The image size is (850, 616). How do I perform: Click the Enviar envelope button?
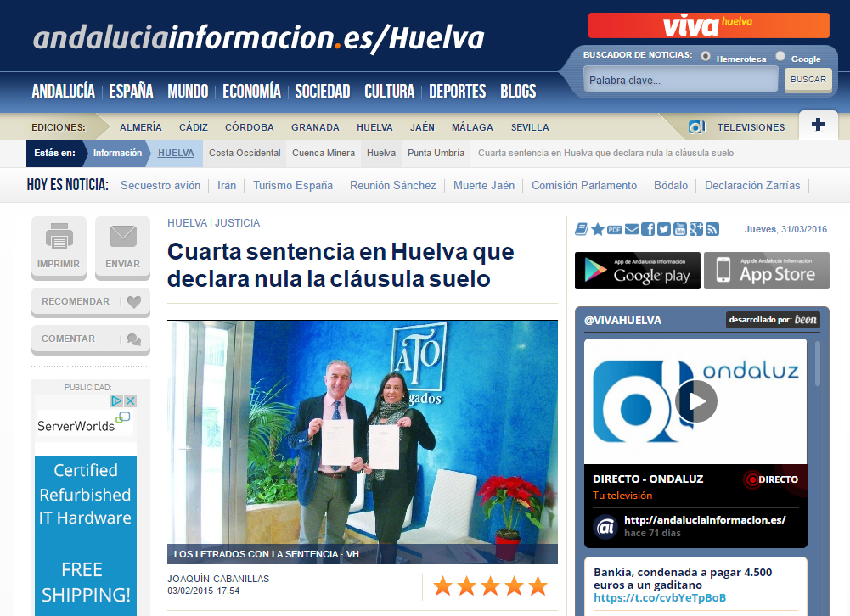tap(122, 248)
